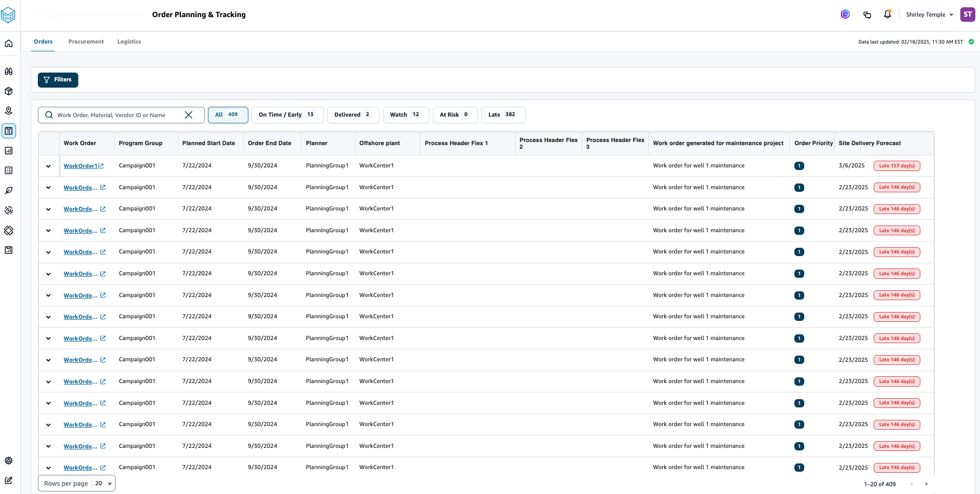Click the purple hexagon assistant icon
Image resolution: width=980 pixels, height=494 pixels.
click(845, 15)
